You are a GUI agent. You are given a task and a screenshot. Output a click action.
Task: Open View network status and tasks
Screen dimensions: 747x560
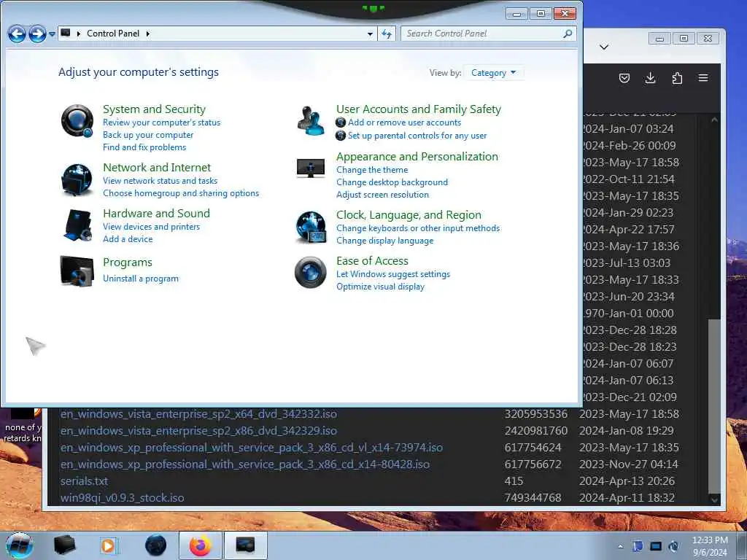coord(160,181)
